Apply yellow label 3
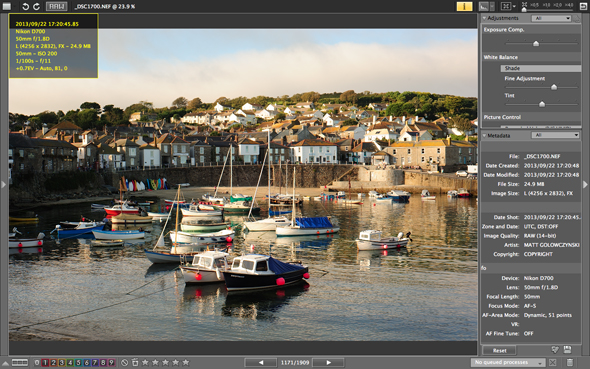This screenshot has width=590, height=369. click(62, 363)
